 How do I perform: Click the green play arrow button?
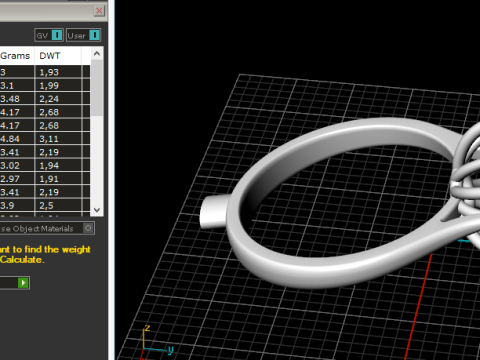[23, 283]
